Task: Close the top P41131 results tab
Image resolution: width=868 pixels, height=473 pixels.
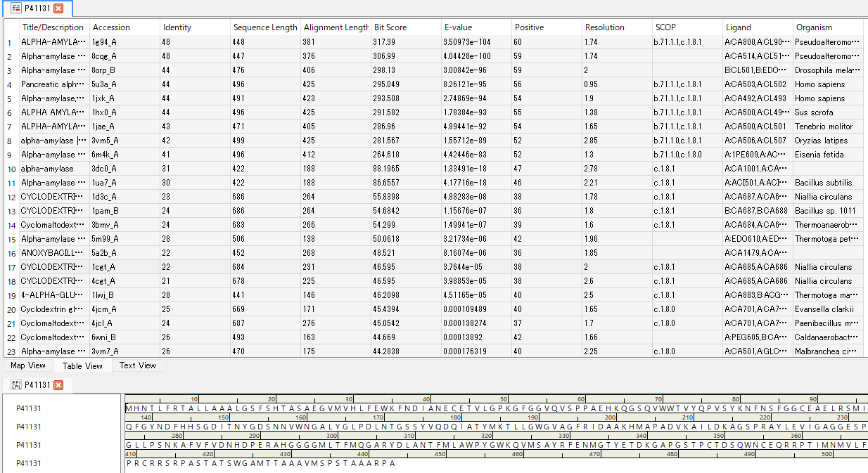Action: point(58,8)
